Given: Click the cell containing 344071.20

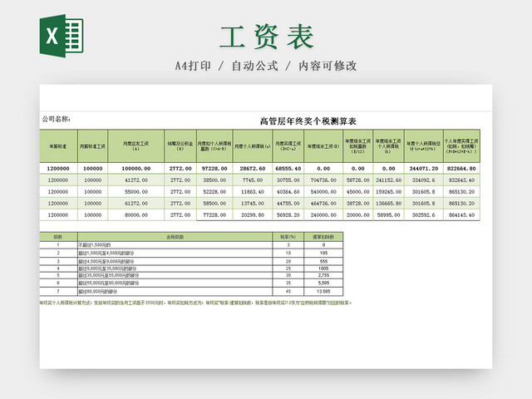Looking at the screenshot, I should (423, 169).
